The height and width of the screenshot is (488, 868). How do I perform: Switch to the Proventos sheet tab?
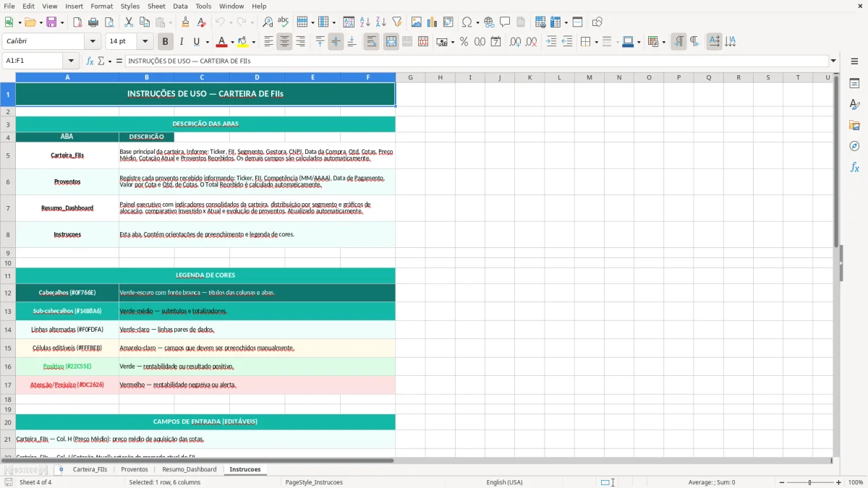click(135, 469)
